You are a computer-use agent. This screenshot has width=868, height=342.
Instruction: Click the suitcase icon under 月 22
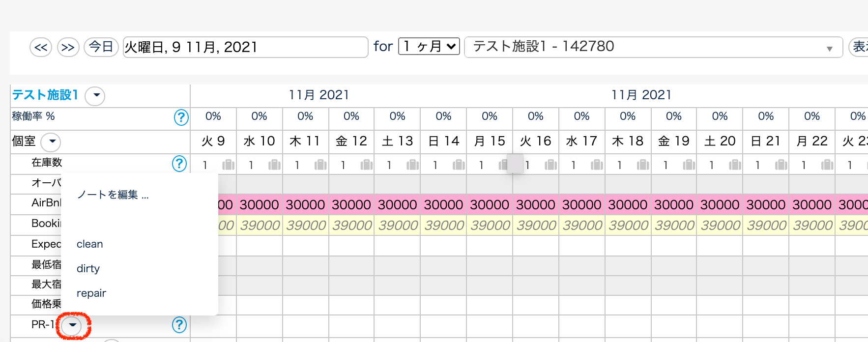pos(827,165)
